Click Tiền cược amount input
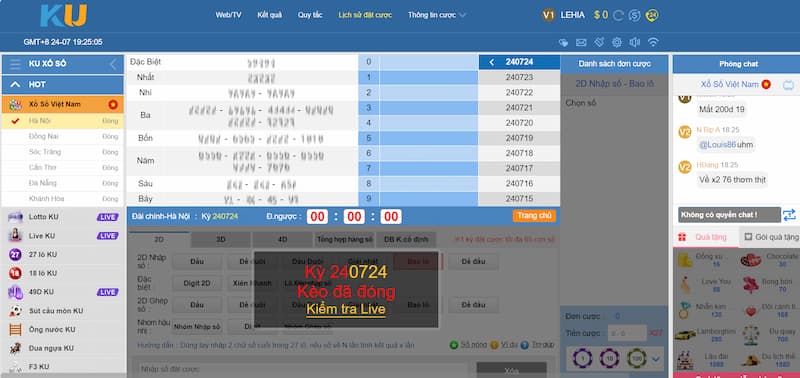This screenshot has width=800, height=378. pyautogui.click(x=627, y=333)
